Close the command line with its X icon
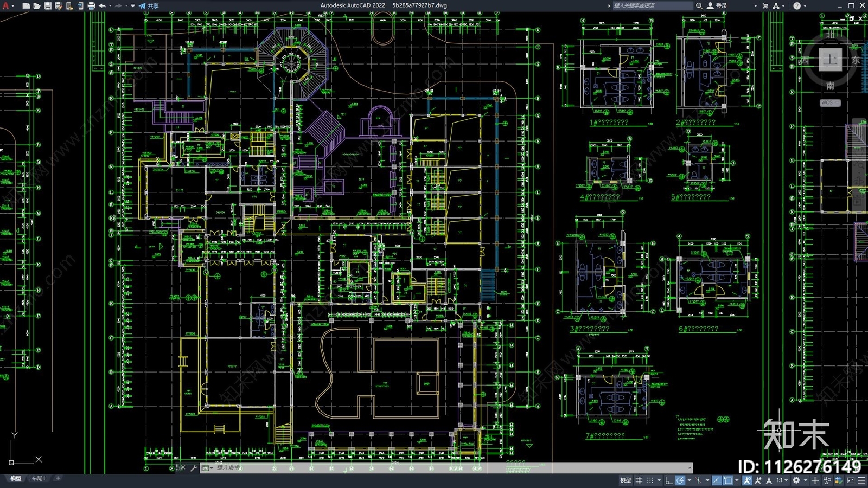The width and height of the screenshot is (868, 488). pos(183,467)
